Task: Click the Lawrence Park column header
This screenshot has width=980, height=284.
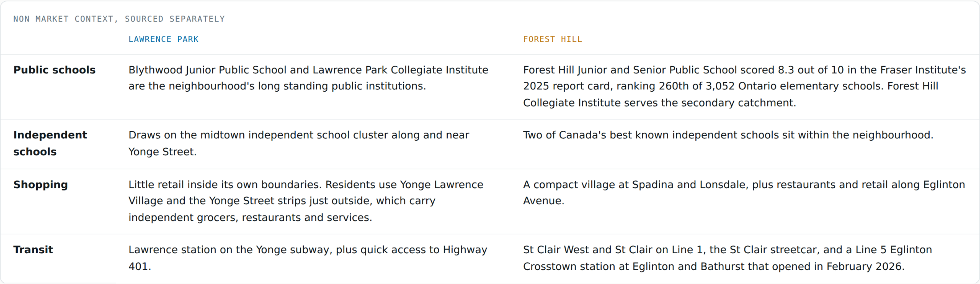Action: [163, 39]
